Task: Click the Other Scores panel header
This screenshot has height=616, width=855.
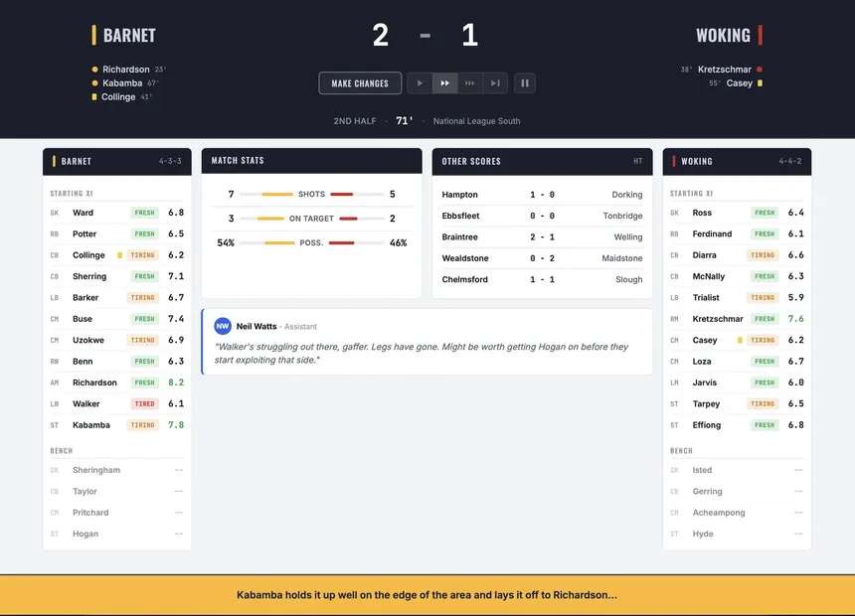Action: 542,161
